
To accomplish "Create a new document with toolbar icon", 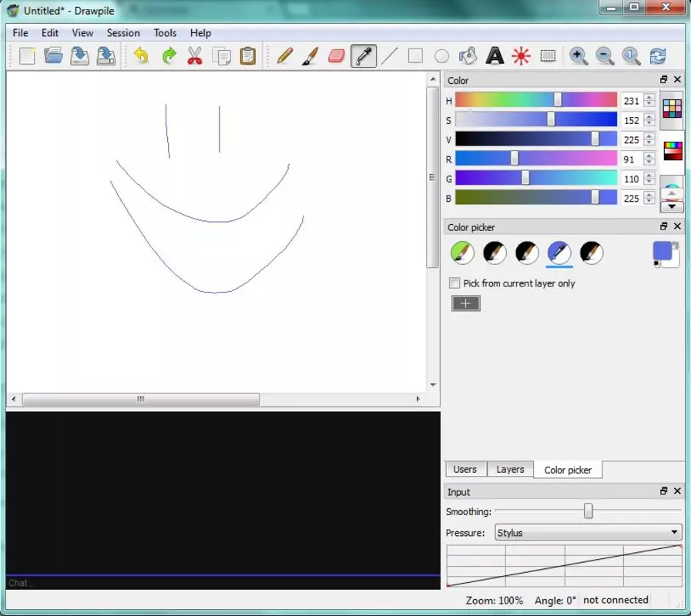I will 27,56.
